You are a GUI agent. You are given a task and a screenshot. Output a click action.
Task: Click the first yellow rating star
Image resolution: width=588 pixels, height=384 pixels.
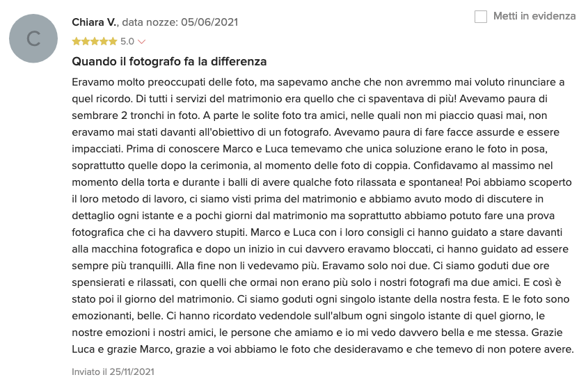(77, 41)
